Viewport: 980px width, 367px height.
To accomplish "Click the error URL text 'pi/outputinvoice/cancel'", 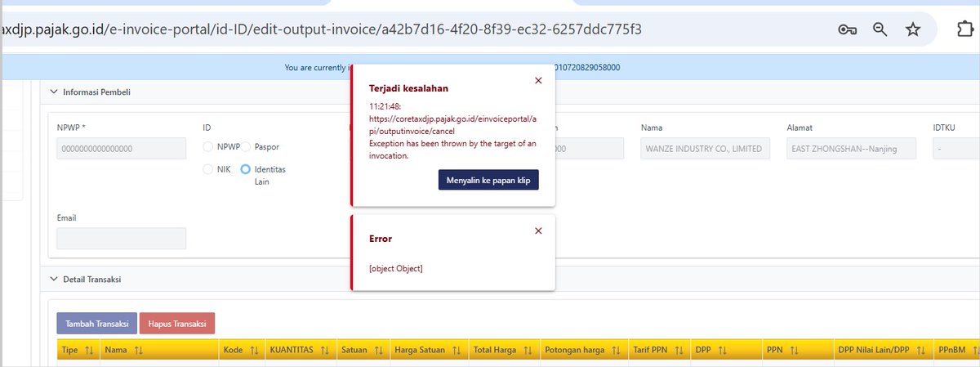I will [x=412, y=131].
